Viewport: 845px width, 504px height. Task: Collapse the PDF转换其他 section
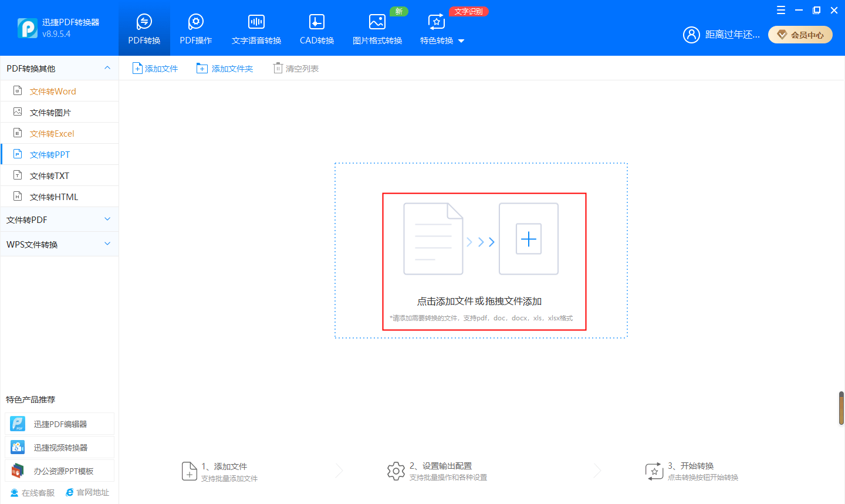[x=107, y=68]
